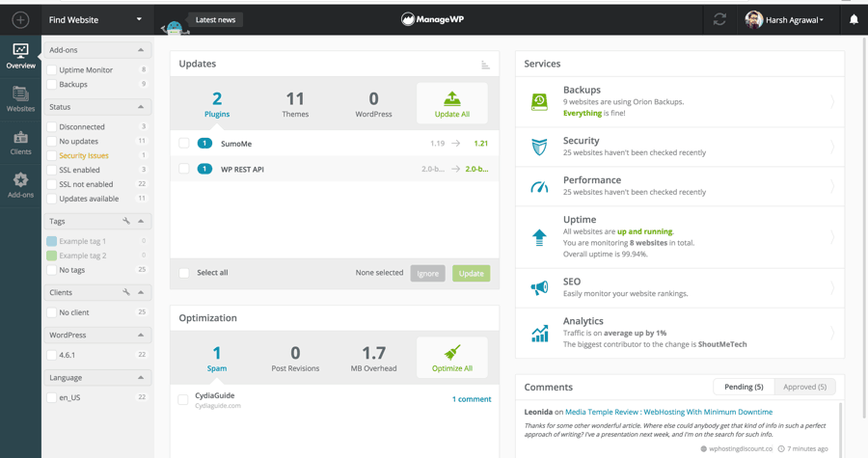868x458 pixels.
Task: Open the Latest news button
Action: 215,20
